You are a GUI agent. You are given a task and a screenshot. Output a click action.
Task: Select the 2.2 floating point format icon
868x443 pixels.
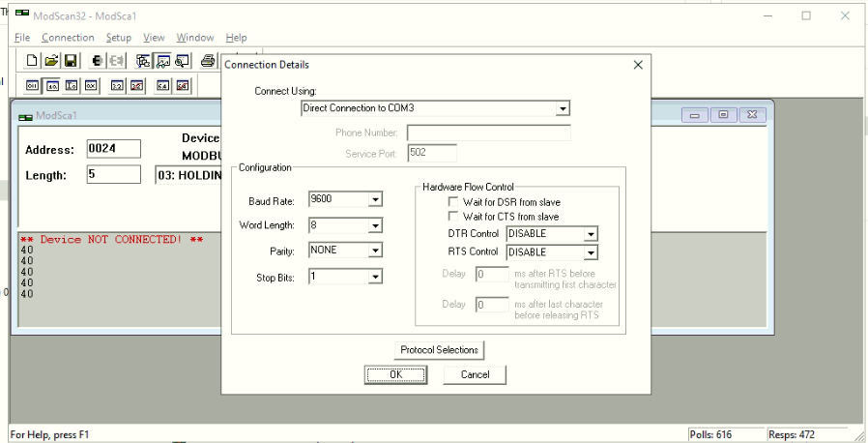(117, 86)
